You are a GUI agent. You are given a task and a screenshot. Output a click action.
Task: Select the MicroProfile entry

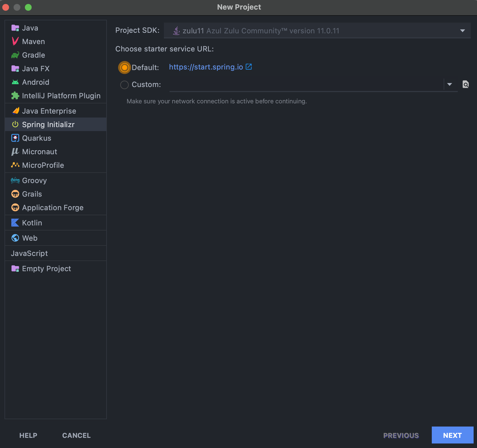56,165
